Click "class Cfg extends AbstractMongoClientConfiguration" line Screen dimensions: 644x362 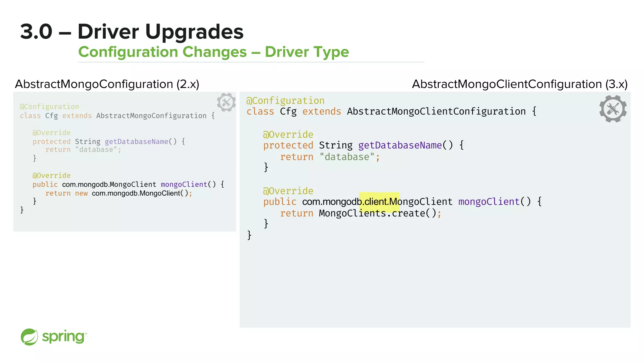coord(391,111)
